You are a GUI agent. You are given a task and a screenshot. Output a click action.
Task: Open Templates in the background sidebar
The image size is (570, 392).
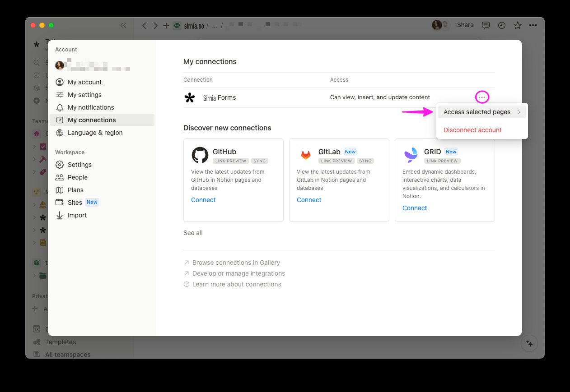point(61,342)
